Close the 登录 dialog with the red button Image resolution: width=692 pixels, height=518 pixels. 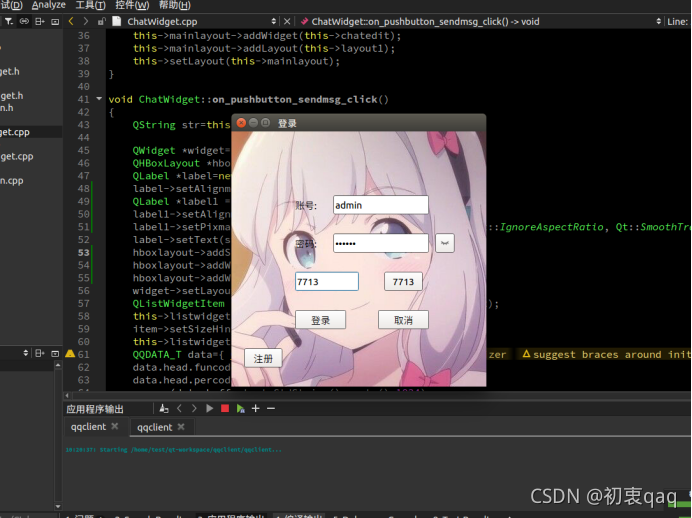[x=241, y=123]
